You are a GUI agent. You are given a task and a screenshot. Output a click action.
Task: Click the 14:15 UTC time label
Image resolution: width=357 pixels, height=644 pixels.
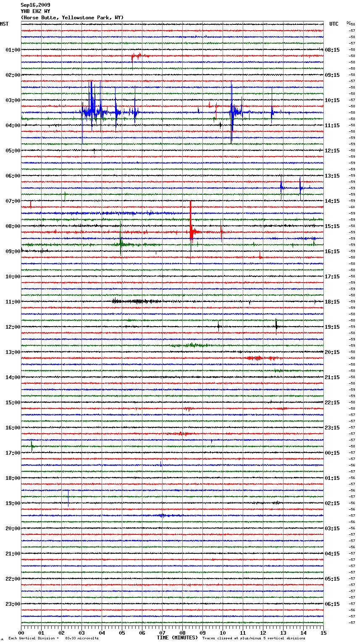tap(332, 201)
